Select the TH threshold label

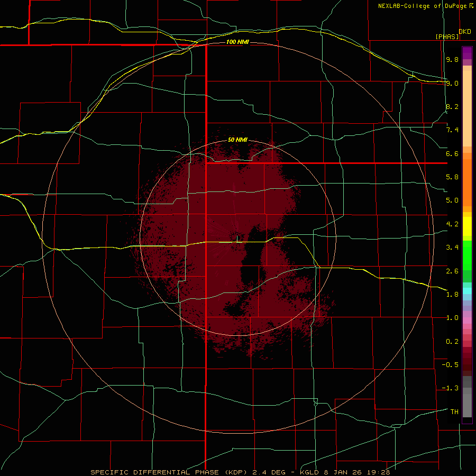click(454, 412)
